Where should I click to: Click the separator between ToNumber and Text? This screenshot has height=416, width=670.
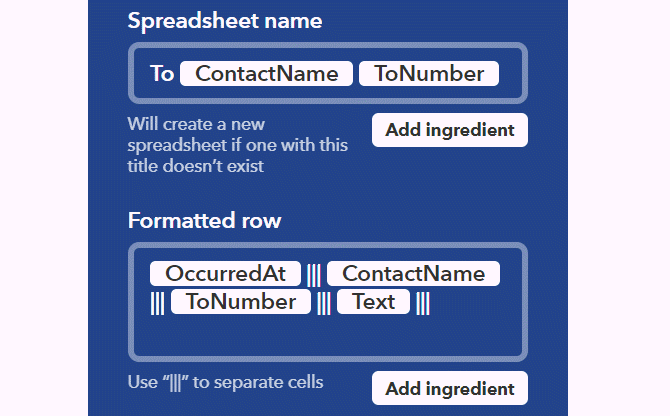tap(324, 302)
